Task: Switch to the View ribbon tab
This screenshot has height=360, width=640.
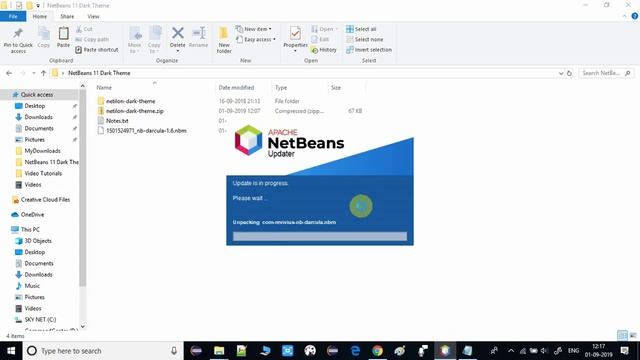Action: pyautogui.click(x=93, y=16)
